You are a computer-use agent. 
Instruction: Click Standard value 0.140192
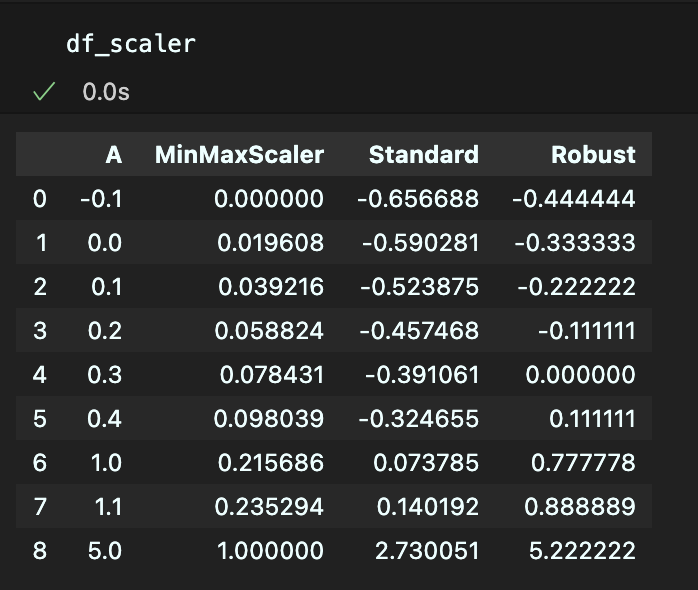click(428, 506)
